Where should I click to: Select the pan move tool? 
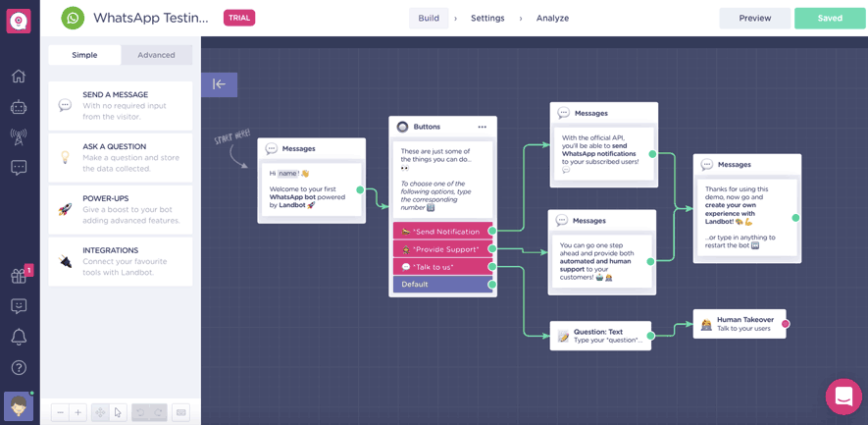[100, 413]
